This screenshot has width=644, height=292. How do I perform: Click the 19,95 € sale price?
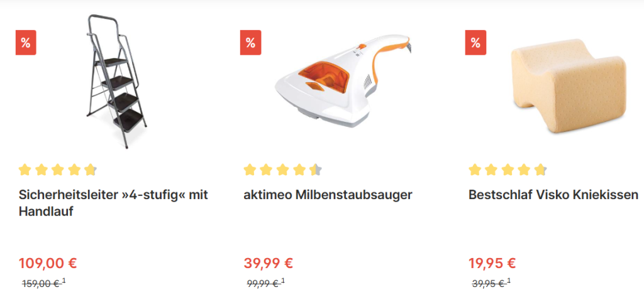coord(492,263)
